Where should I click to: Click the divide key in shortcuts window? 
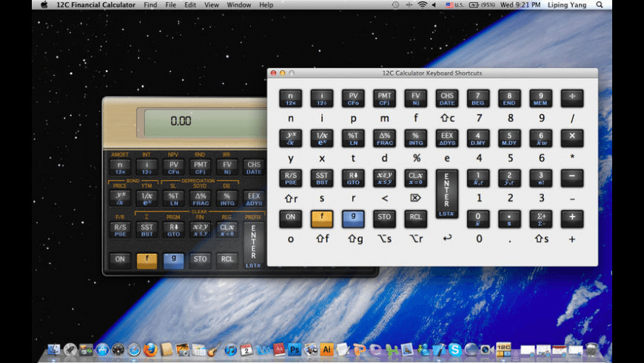[x=572, y=99]
